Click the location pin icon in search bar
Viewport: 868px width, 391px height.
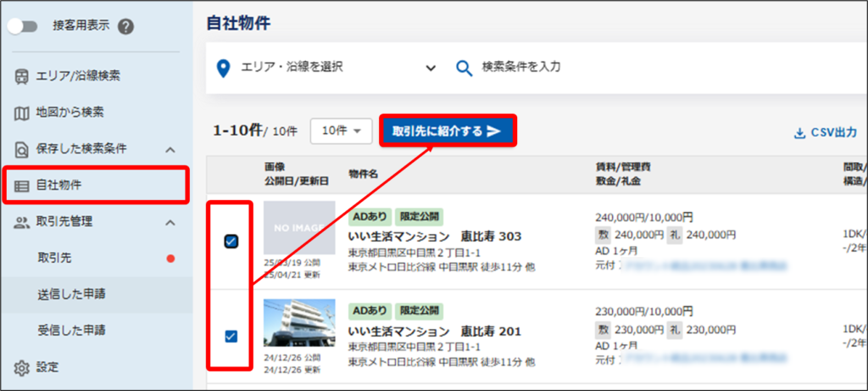[224, 68]
